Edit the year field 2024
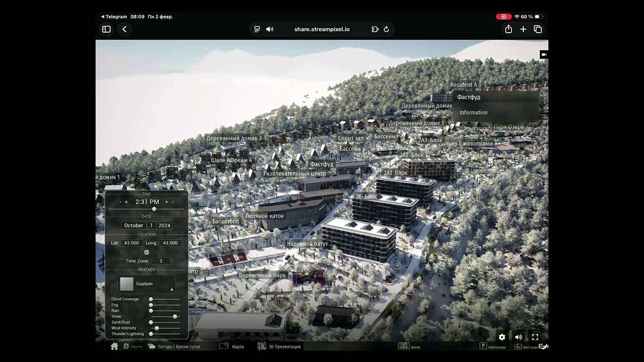 [164, 226]
